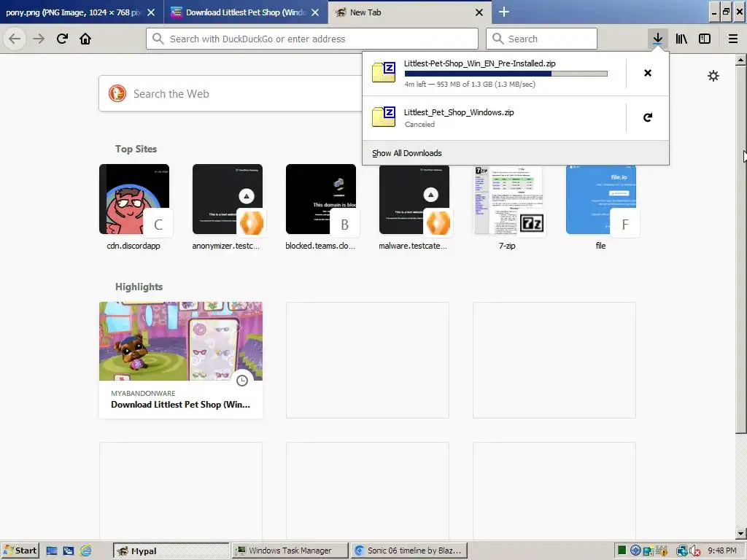The height and width of the screenshot is (560, 747).
Task: Open the home page icon
Action: (x=85, y=39)
